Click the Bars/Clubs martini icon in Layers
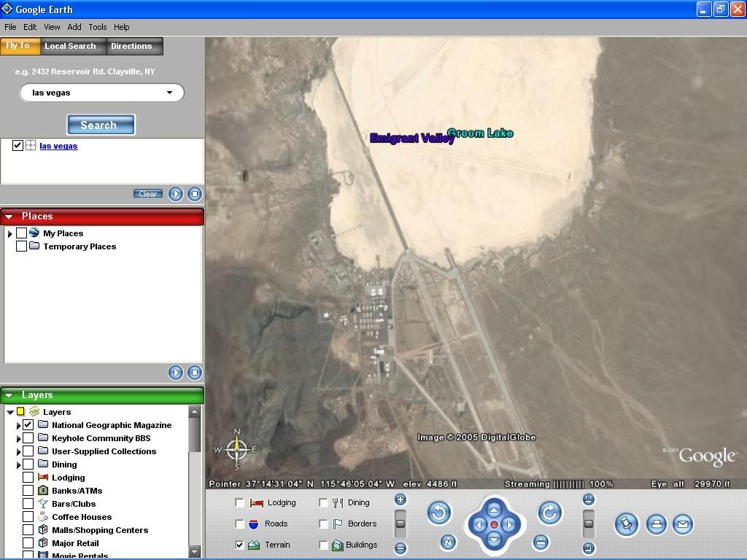The image size is (747, 560). click(43, 503)
